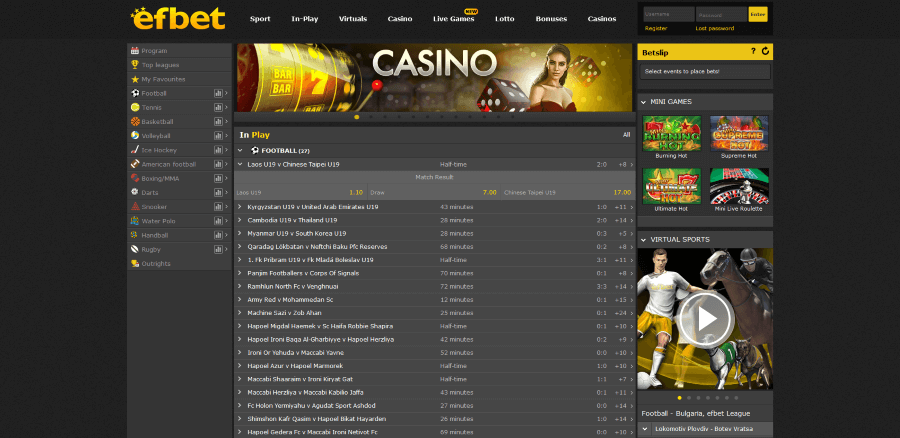The height and width of the screenshot is (438, 900).
Task: Open the Burning Hot mini game
Action: coord(672,134)
